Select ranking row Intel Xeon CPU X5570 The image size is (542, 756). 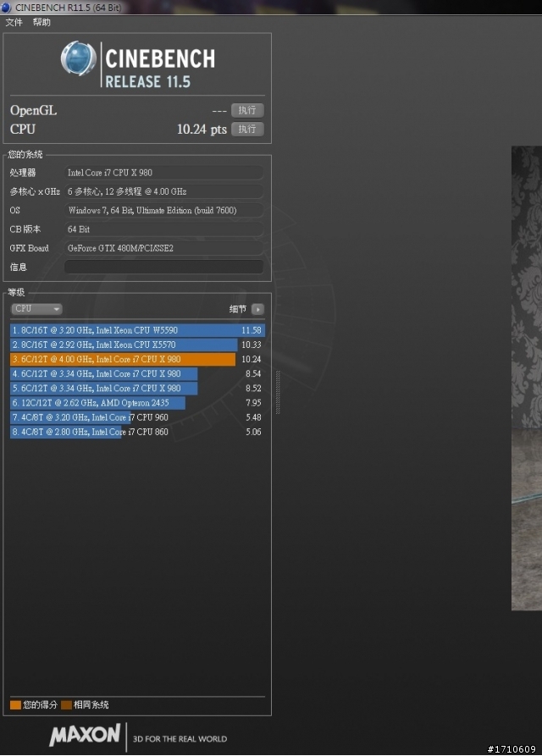tap(137, 345)
